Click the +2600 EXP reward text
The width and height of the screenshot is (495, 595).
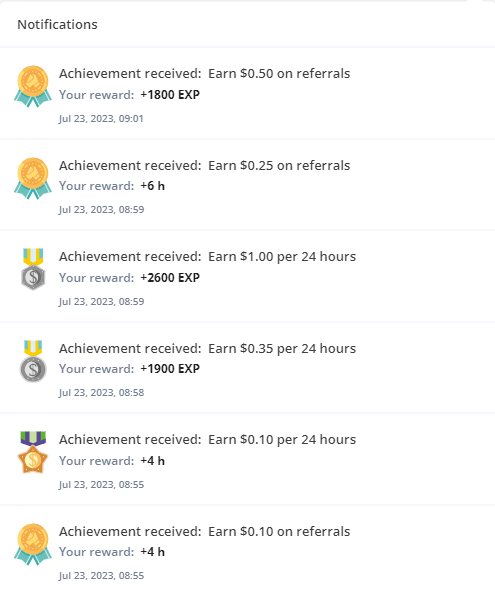click(x=170, y=277)
